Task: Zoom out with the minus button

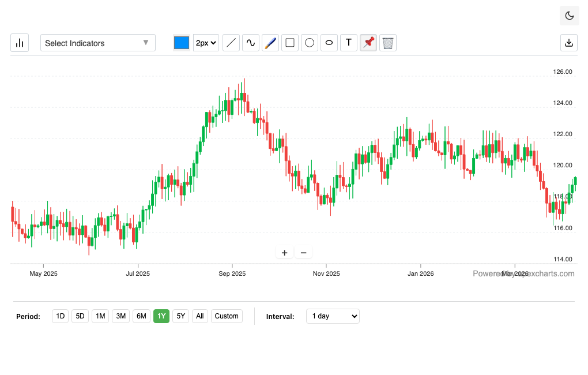Action: (303, 252)
